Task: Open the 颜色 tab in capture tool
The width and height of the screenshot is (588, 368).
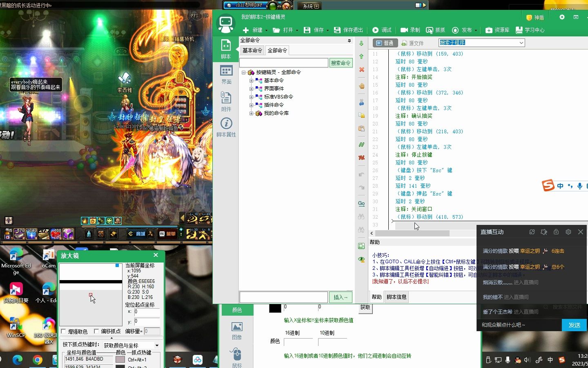Action: 237,310
